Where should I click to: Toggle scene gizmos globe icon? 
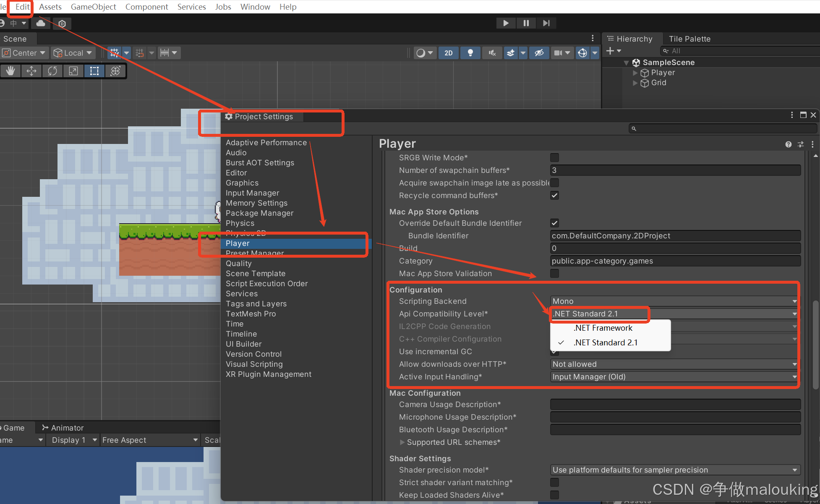(x=582, y=53)
